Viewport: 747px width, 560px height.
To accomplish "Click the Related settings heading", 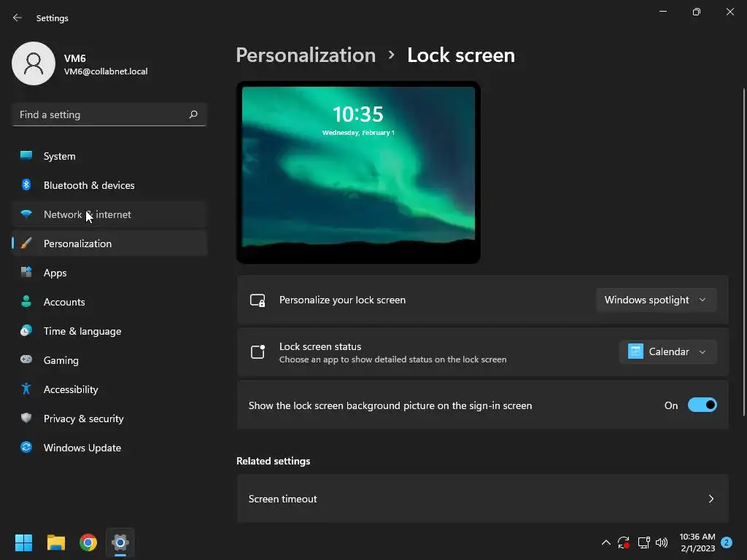I will point(273,461).
